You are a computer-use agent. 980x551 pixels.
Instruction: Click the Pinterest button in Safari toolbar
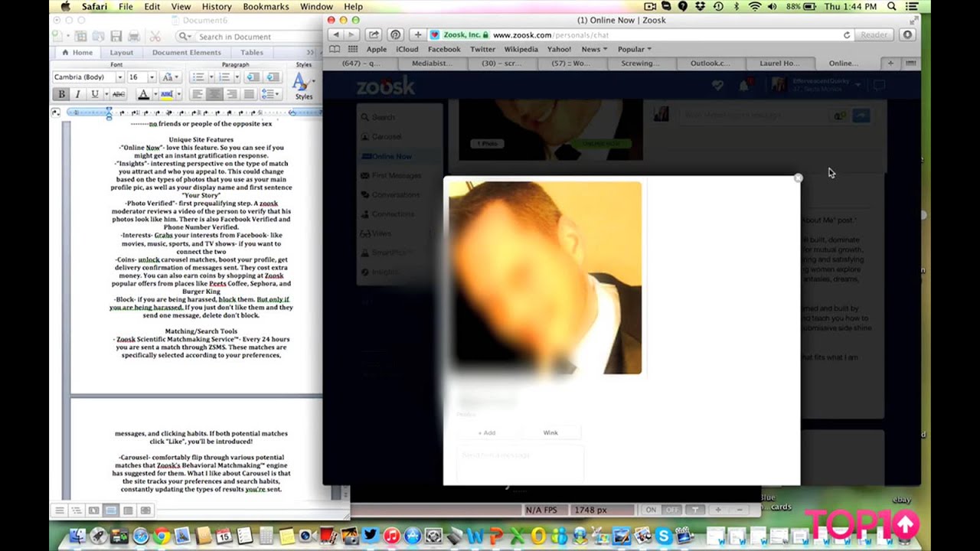(x=395, y=34)
